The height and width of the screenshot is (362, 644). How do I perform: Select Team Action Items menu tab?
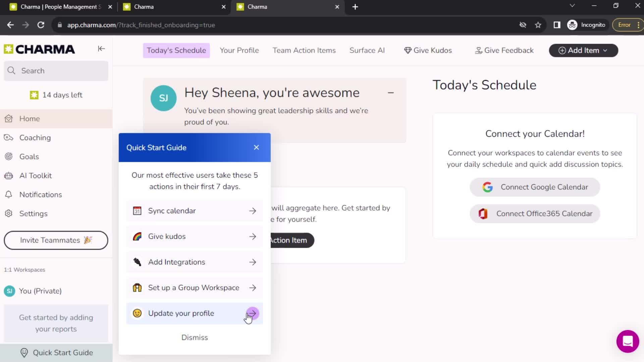[x=304, y=50]
